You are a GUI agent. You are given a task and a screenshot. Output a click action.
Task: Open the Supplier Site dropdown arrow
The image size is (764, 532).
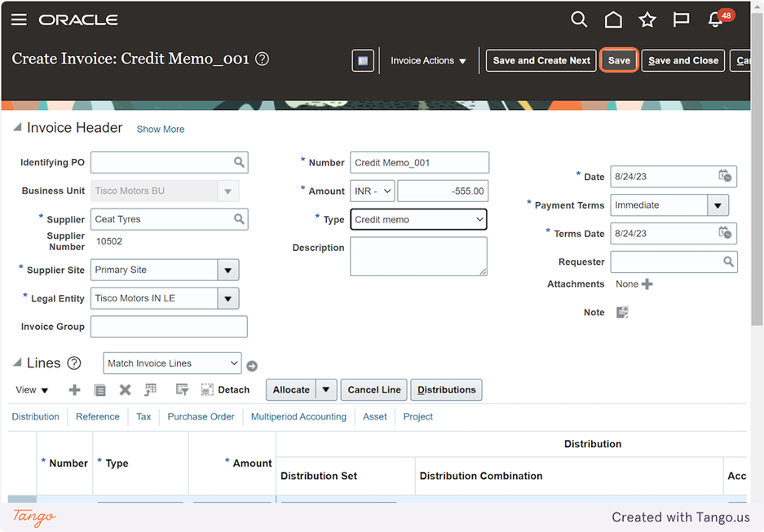coord(227,270)
